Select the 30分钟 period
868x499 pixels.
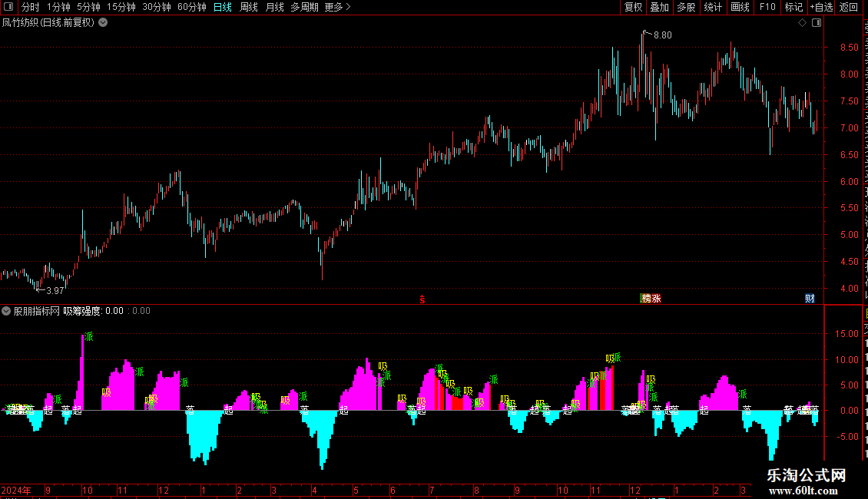point(156,7)
